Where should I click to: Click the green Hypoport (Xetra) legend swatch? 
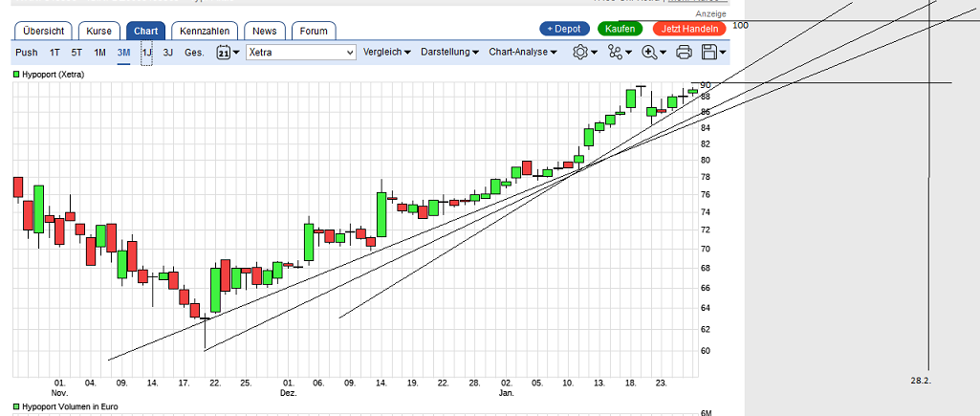point(16,75)
